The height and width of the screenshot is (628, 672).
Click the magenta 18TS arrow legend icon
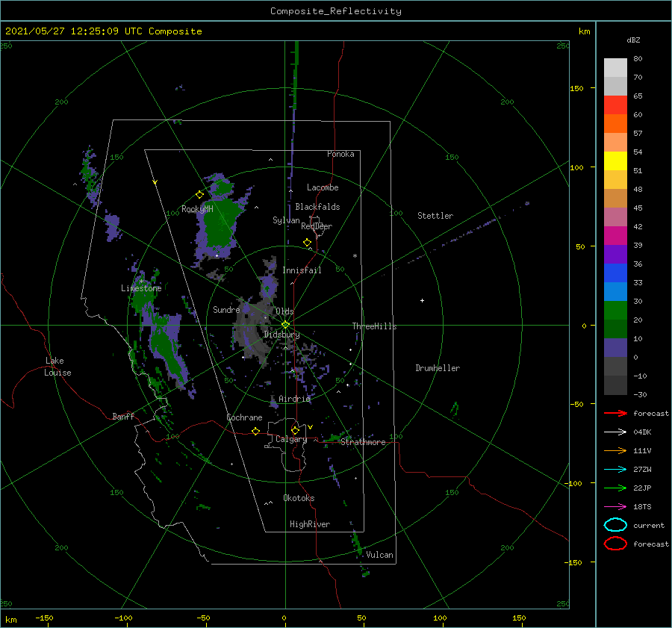(615, 507)
